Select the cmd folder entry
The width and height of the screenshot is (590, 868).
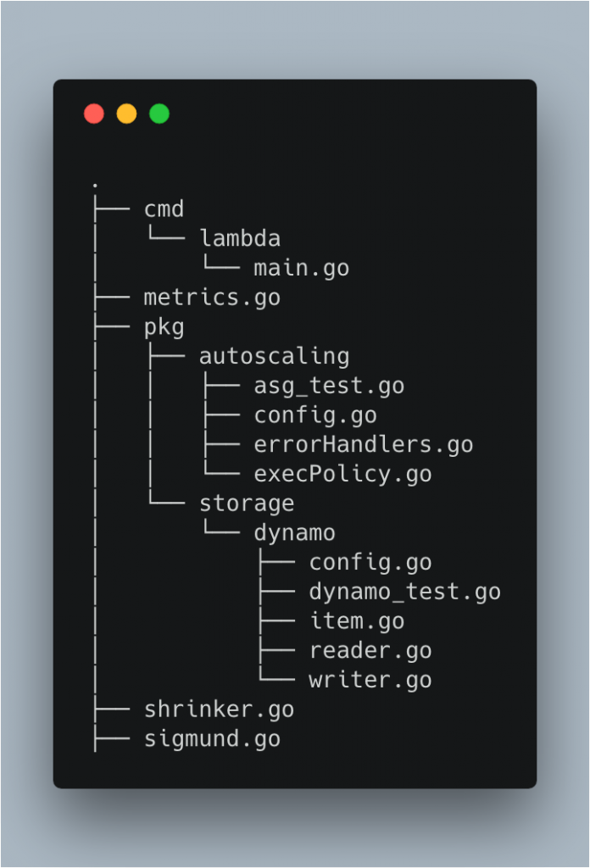164,209
